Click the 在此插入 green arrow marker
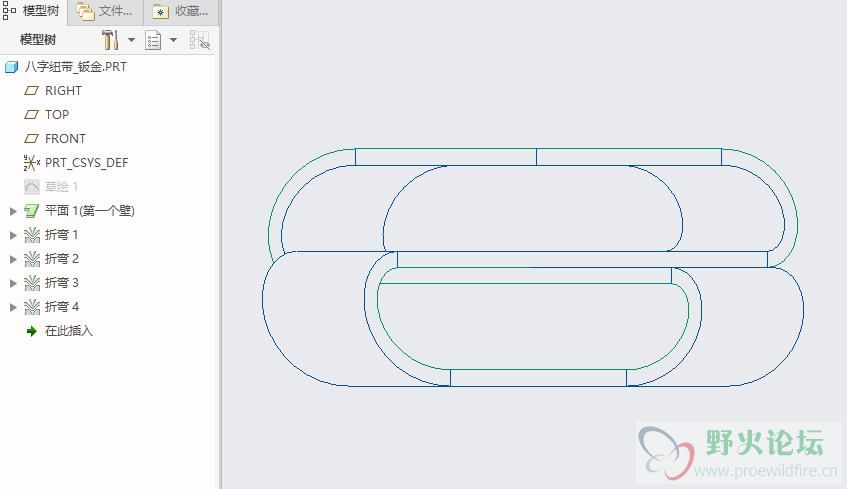Viewport: 847px width, 489px height. [x=32, y=331]
